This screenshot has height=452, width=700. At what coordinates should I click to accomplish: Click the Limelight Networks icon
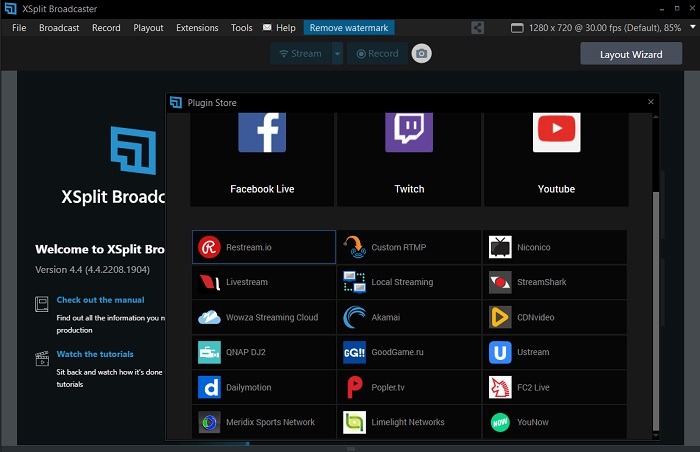355,422
